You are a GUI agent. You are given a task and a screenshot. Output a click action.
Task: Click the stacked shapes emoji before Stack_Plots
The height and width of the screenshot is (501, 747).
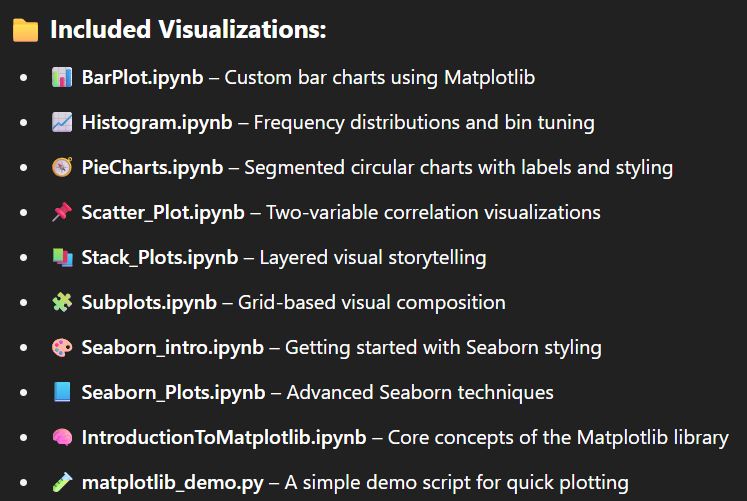(62, 258)
